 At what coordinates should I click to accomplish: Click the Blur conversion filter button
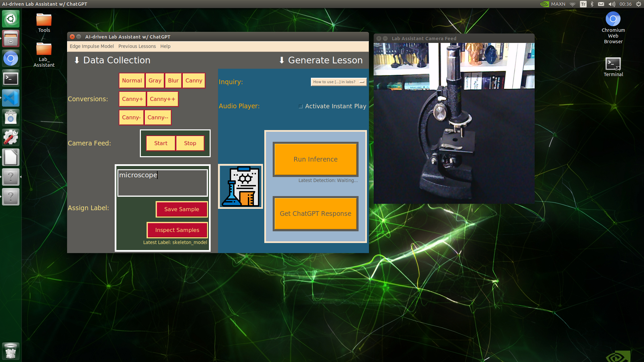tap(173, 80)
